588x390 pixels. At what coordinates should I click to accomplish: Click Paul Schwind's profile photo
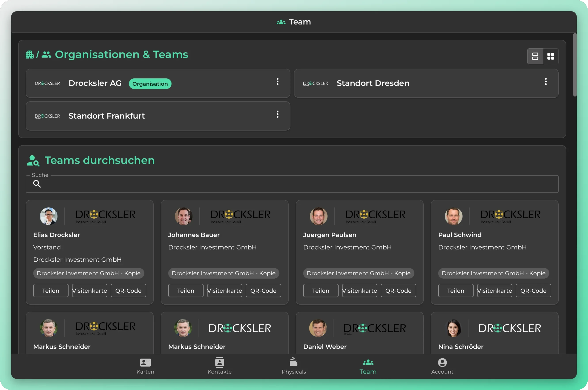point(454,216)
